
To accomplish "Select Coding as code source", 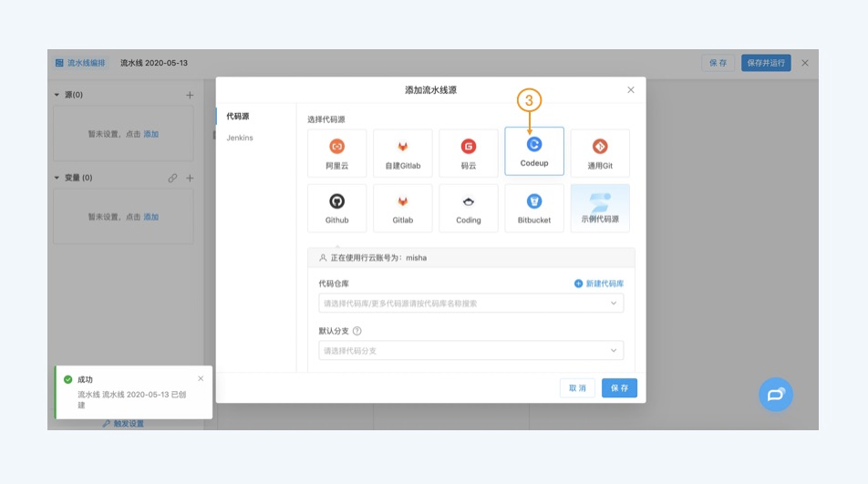I will point(469,208).
